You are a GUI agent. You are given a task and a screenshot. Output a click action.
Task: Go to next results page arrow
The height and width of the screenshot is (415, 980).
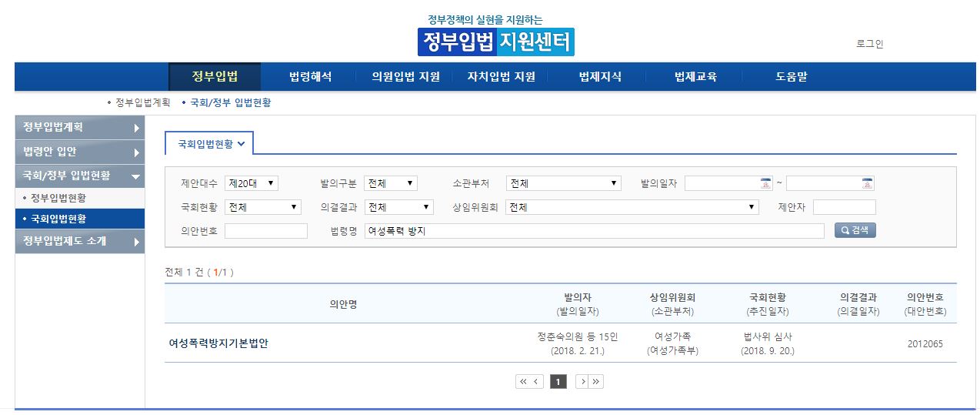(x=582, y=381)
